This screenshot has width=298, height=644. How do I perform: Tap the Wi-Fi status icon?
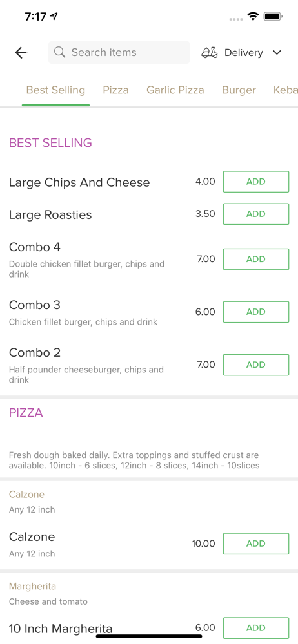coord(253,17)
